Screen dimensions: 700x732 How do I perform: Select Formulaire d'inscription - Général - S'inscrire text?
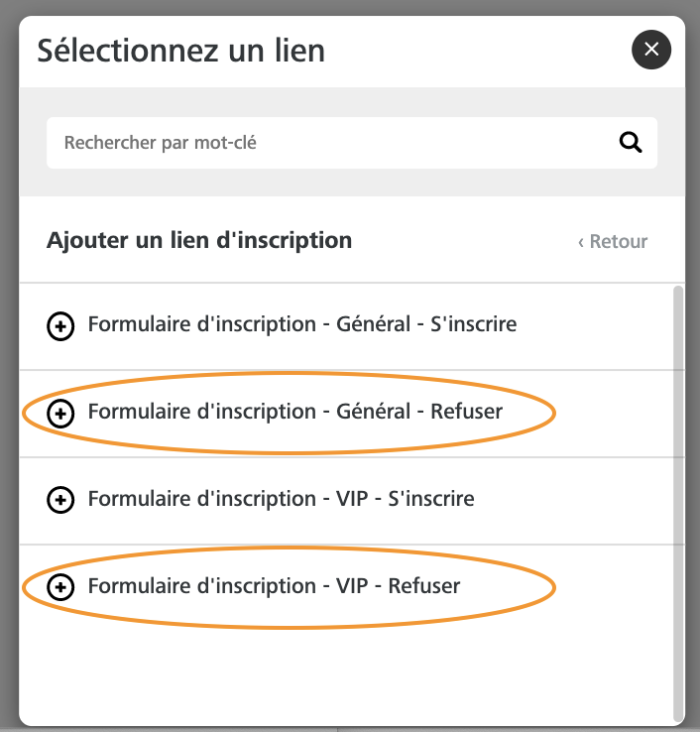coord(302,324)
